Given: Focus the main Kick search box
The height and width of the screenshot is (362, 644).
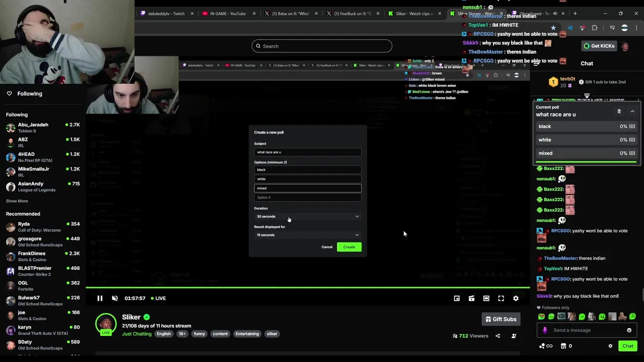Looking at the screenshot, I should (322, 46).
